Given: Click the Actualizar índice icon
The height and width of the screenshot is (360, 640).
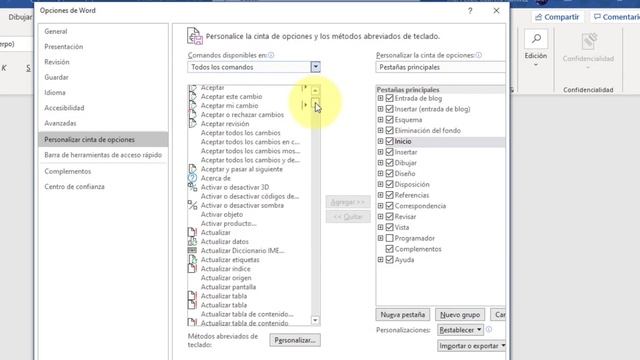Looking at the screenshot, I should [x=192, y=268].
